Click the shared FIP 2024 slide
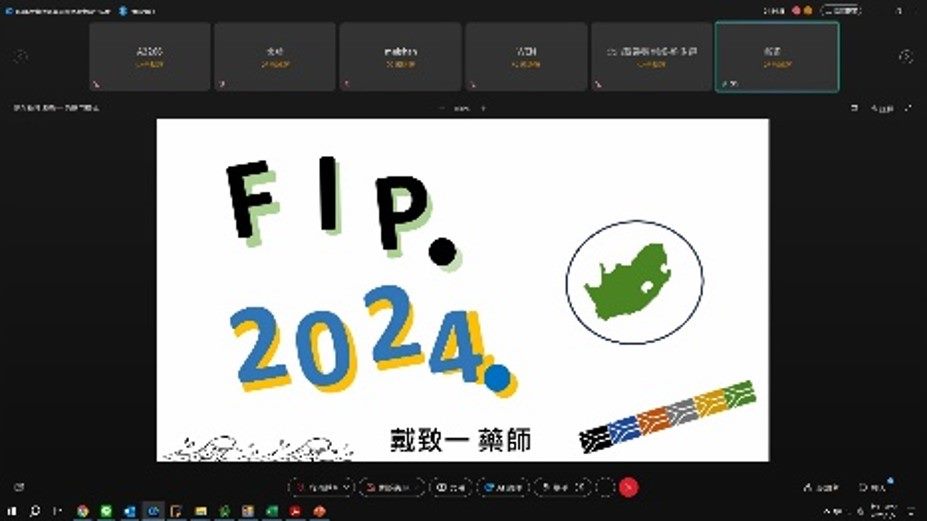 [x=462, y=290]
